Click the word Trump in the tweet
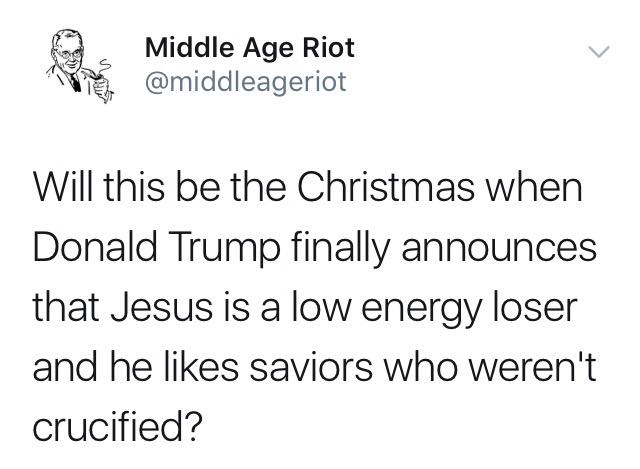640x469 pixels. coord(228,249)
